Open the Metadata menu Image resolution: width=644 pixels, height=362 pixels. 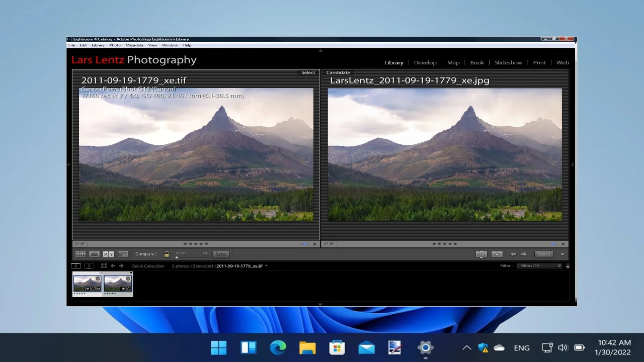pos(134,45)
